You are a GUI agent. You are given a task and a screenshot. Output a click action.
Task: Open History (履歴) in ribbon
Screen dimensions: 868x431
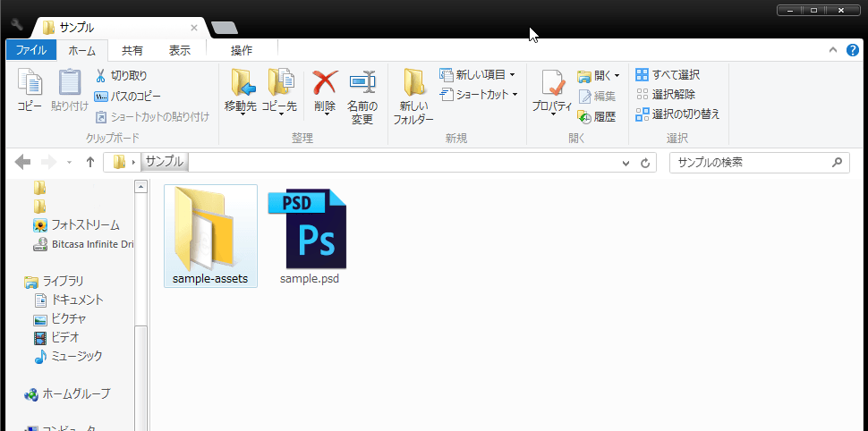pos(597,116)
